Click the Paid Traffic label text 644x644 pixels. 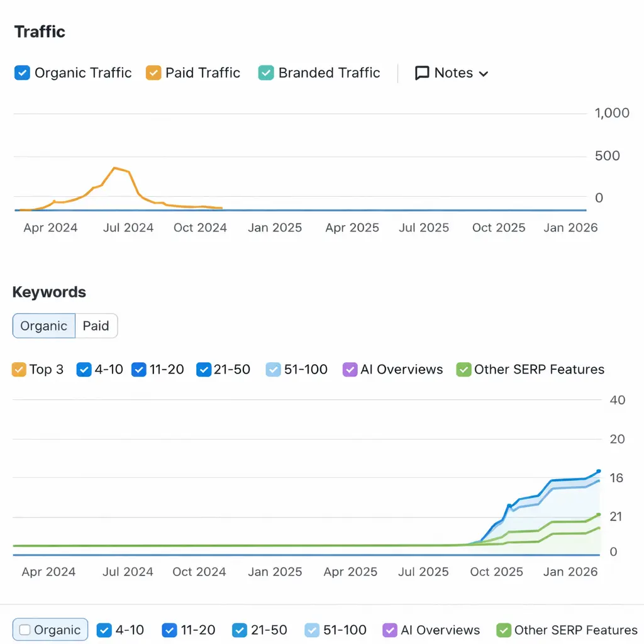pyautogui.click(x=203, y=73)
